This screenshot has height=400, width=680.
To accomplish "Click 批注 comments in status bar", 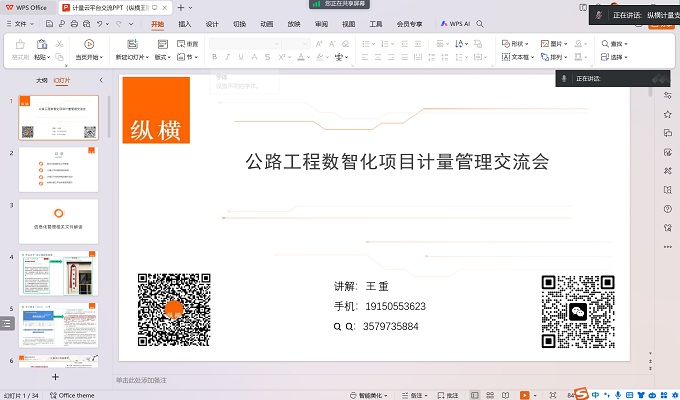I will tap(448, 395).
